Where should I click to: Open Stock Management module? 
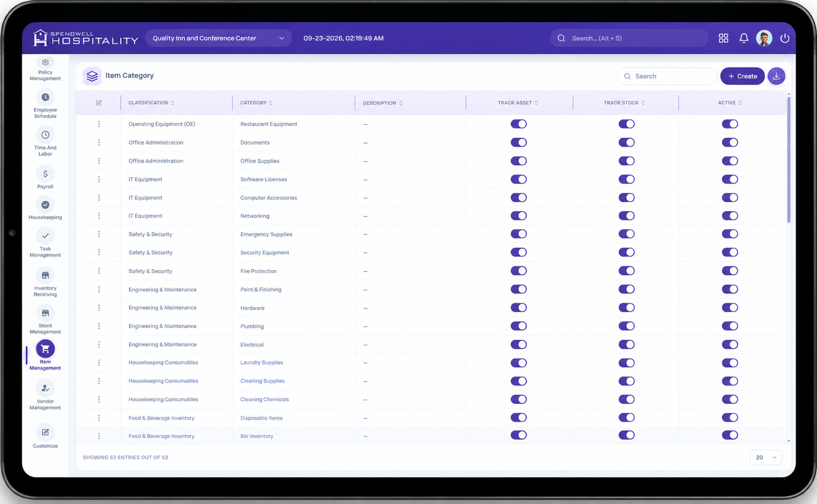click(45, 320)
